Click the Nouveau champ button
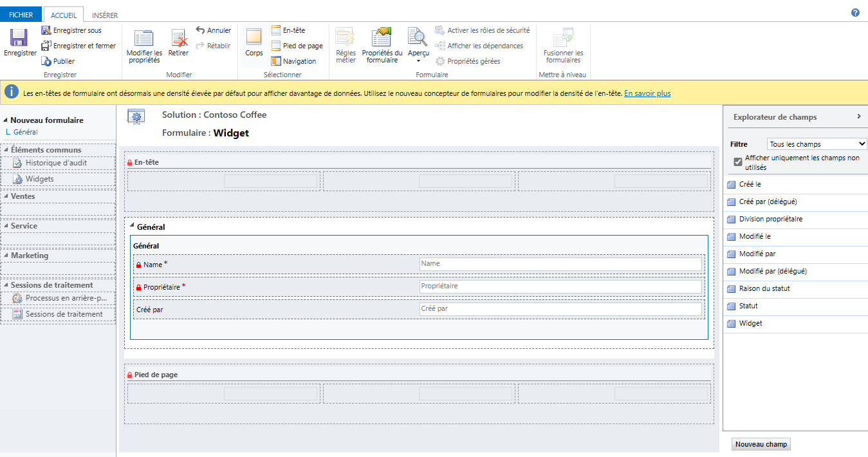This screenshot has height=457, width=868. click(x=761, y=444)
